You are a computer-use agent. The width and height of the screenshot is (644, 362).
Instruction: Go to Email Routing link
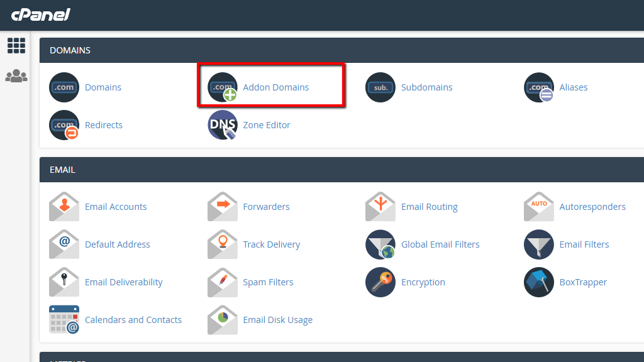tap(429, 207)
